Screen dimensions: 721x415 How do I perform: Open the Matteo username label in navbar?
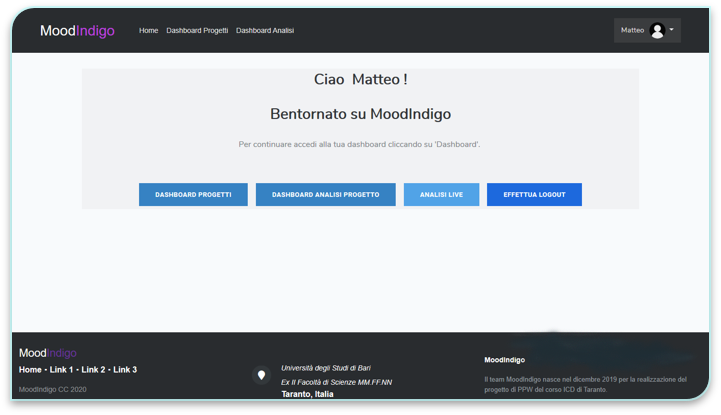click(x=632, y=31)
